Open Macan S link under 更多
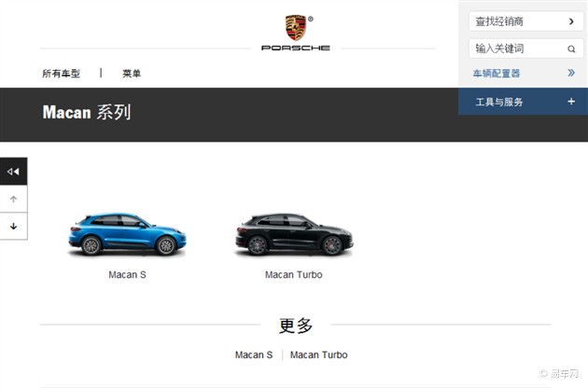The image size is (588, 388). (x=254, y=354)
